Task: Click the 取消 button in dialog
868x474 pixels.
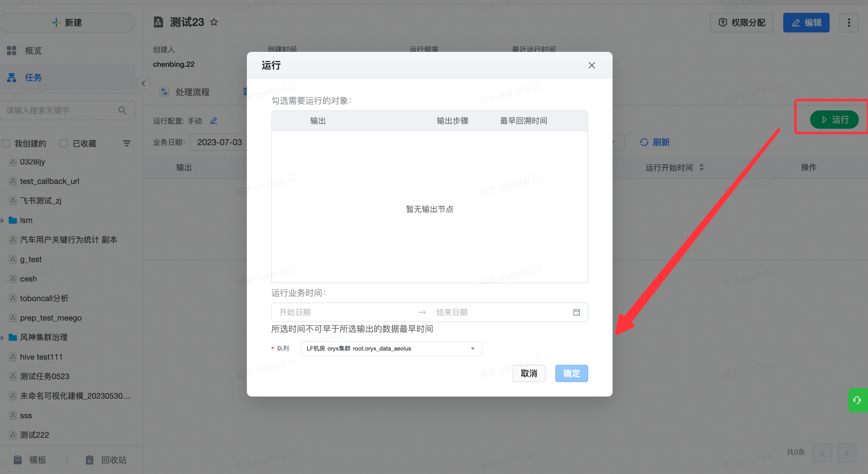Action: point(529,373)
